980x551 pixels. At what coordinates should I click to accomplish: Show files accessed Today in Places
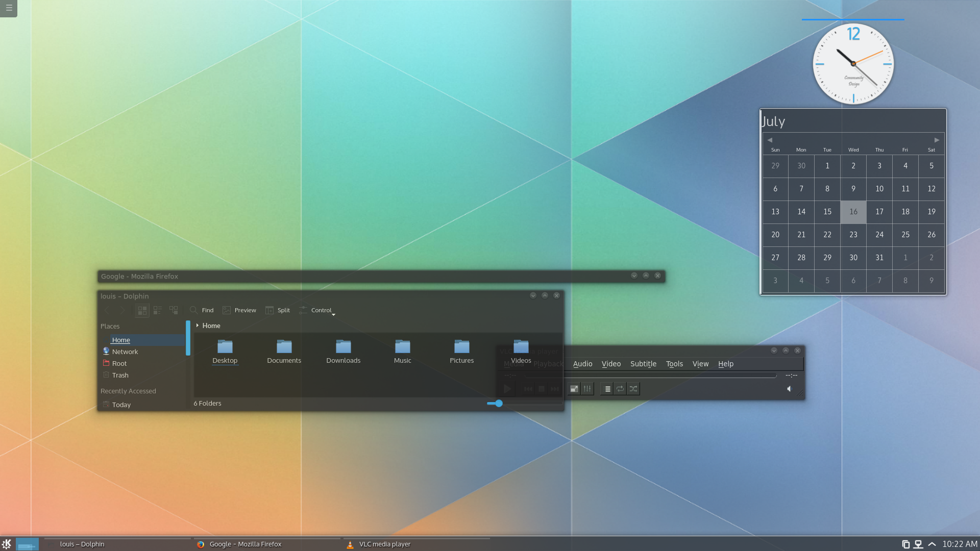point(143,405)
